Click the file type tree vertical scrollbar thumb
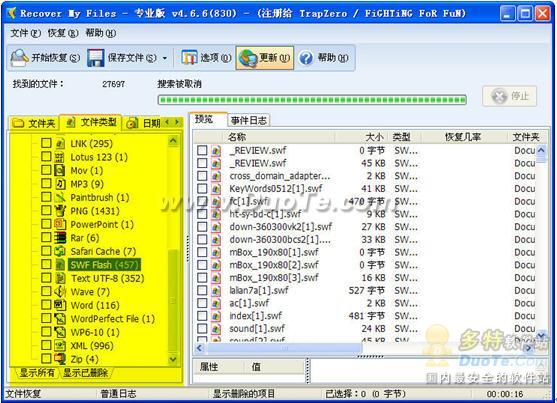The height and width of the screenshot is (403, 557). click(173, 302)
